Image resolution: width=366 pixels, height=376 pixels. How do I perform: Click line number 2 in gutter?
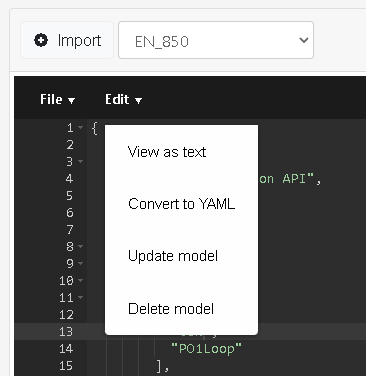pos(70,145)
